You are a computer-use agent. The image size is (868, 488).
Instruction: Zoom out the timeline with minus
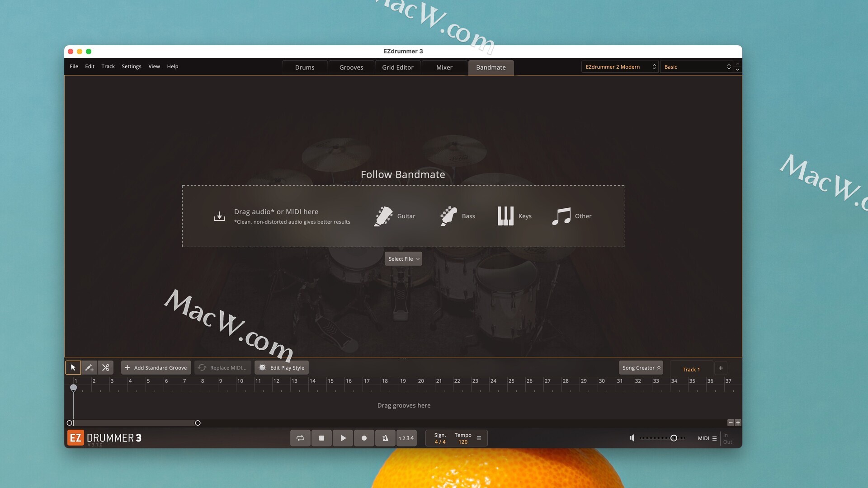[x=731, y=423]
